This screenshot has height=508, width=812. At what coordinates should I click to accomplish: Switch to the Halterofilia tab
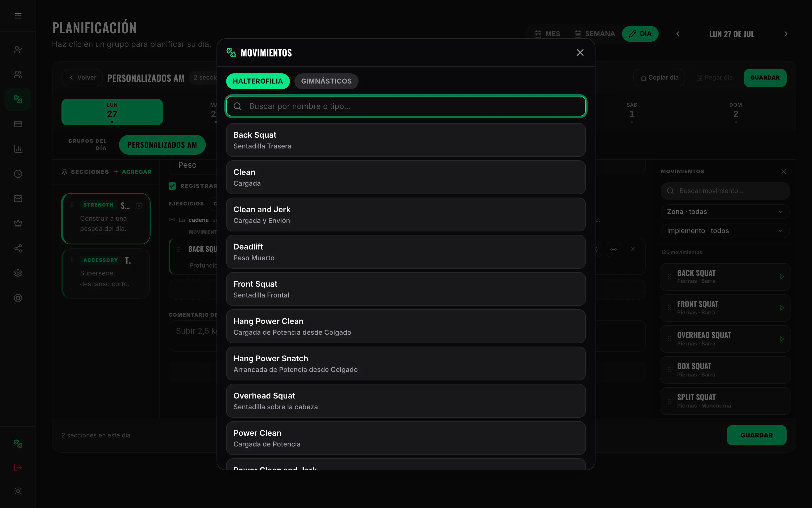(258, 81)
